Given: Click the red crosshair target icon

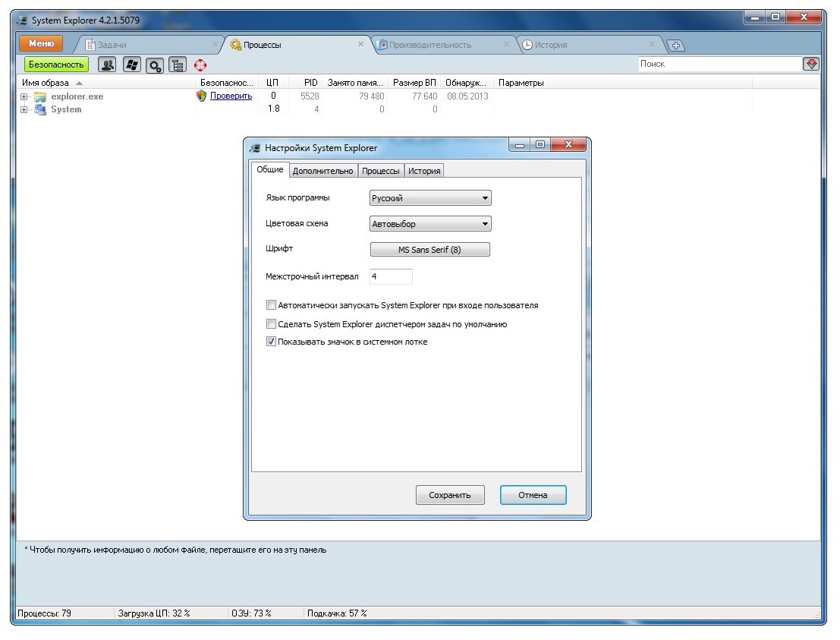Looking at the screenshot, I should [x=200, y=65].
